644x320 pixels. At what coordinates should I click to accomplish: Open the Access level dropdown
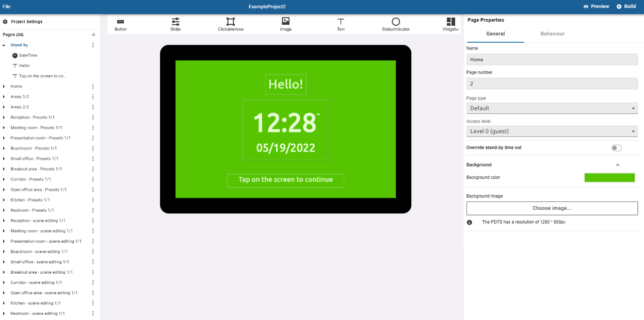(552, 131)
